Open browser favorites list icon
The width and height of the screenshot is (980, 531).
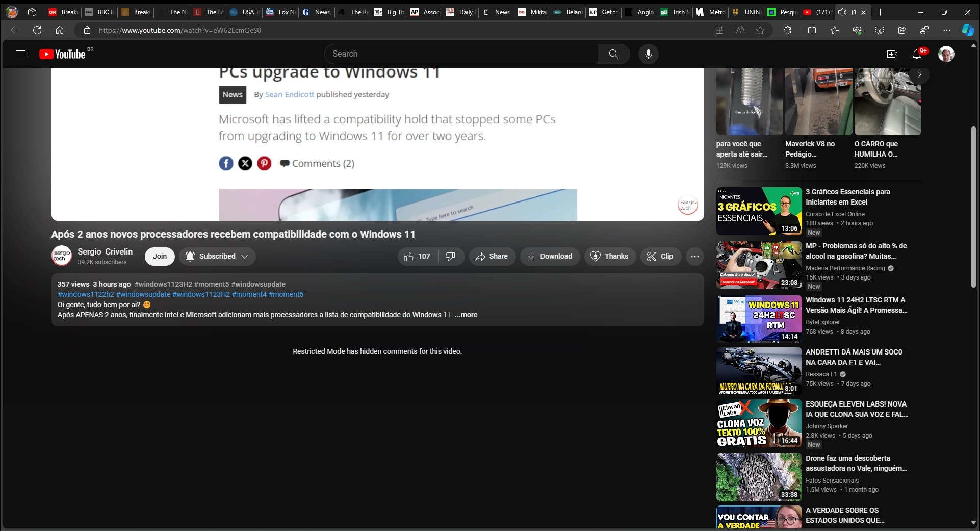click(835, 30)
